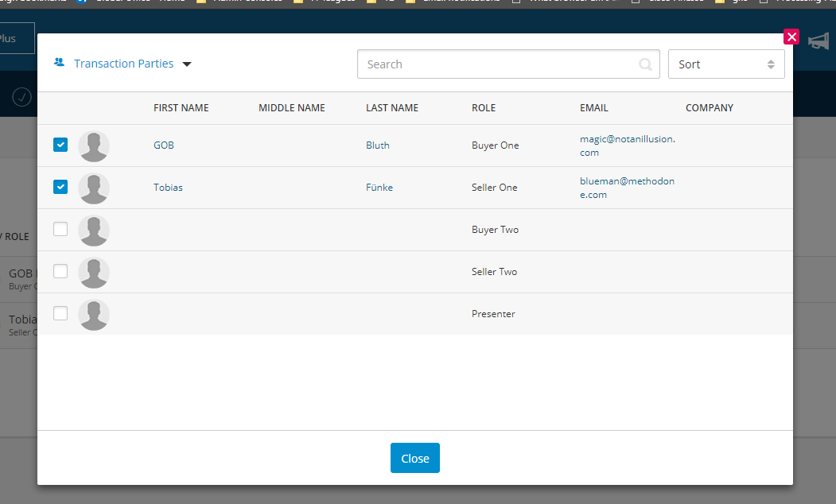Expand the Transaction Parties dropdown arrow

point(187,64)
